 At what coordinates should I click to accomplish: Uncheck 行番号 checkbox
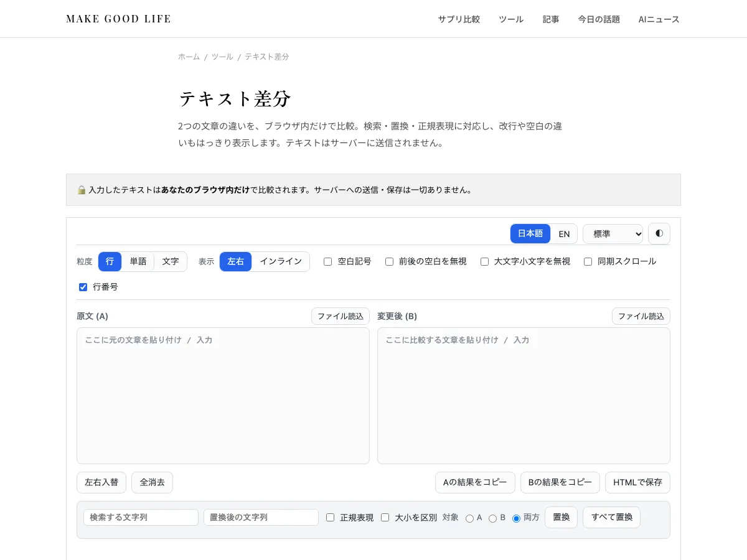(x=83, y=287)
